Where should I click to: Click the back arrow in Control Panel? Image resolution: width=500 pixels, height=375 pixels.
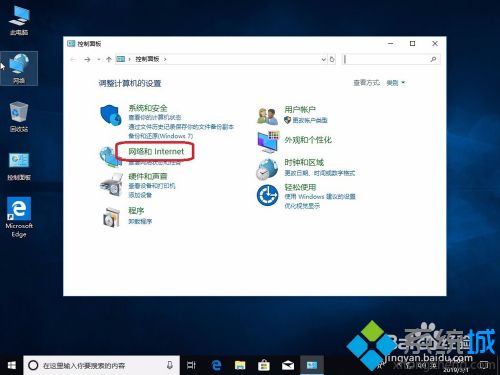(x=73, y=59)
